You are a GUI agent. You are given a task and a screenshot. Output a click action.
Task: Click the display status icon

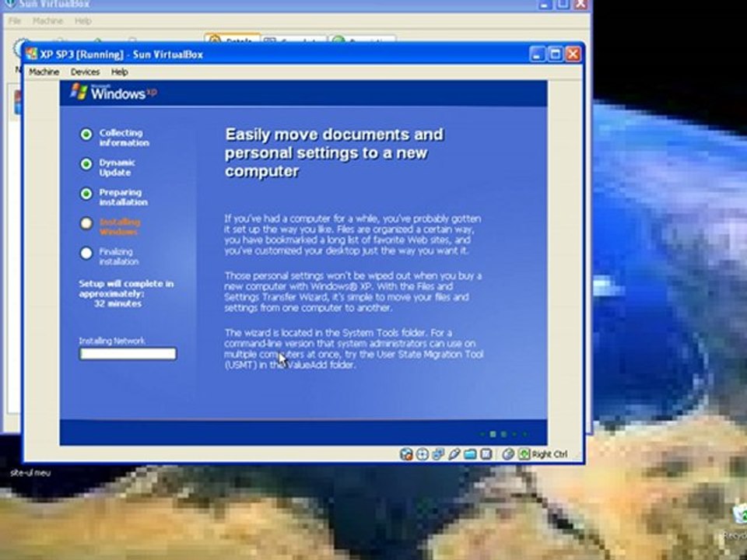486,454
